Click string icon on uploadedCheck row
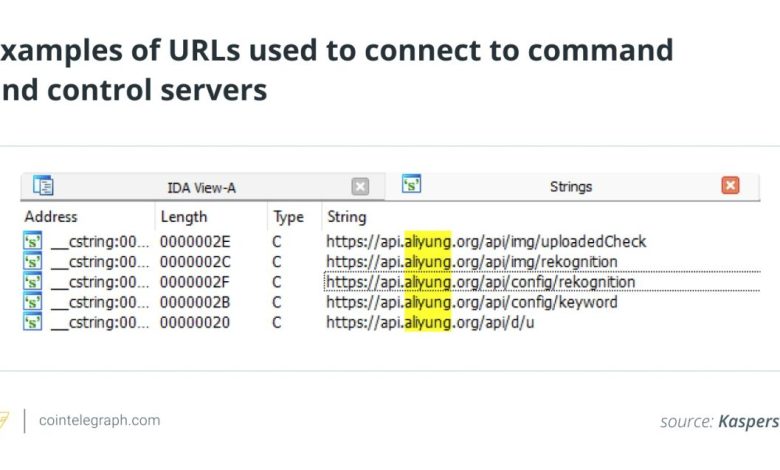 point(33,241)
